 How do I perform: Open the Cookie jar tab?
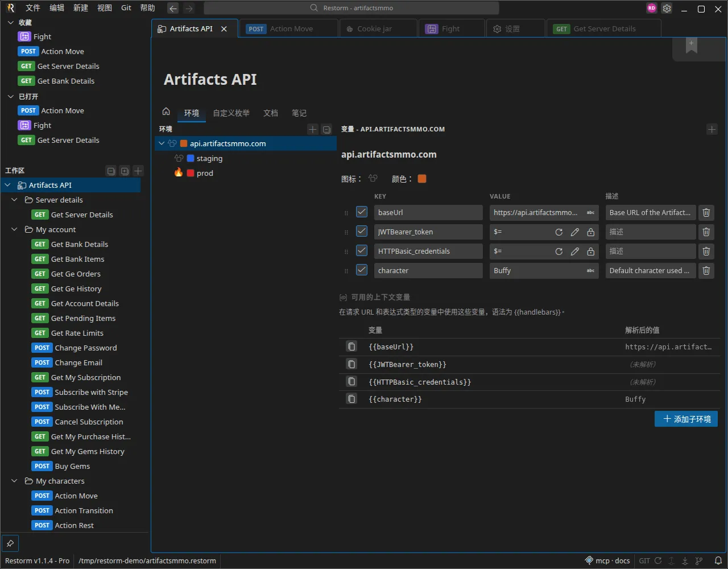[x=378, y=29]
